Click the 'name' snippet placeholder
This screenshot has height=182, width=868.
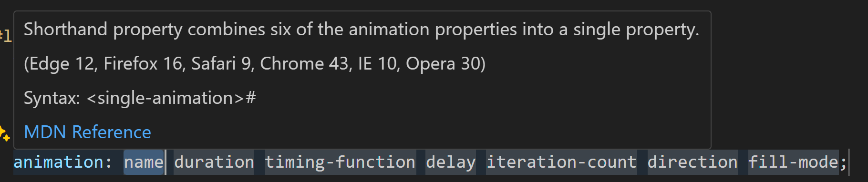(144, 162)
